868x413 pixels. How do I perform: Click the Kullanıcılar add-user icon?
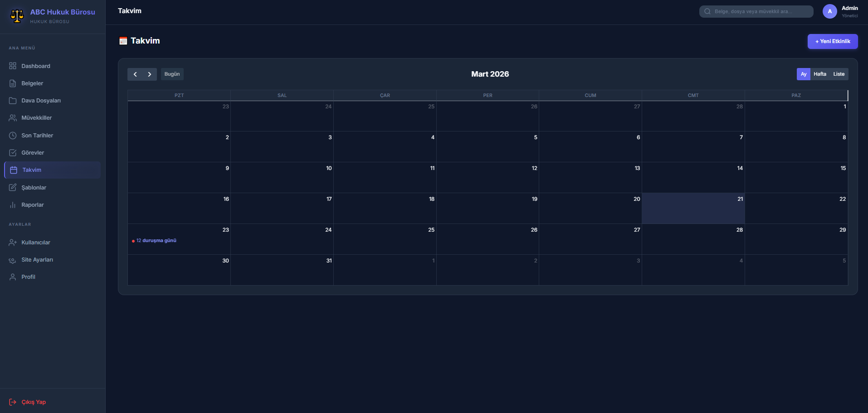click(13, 243)
